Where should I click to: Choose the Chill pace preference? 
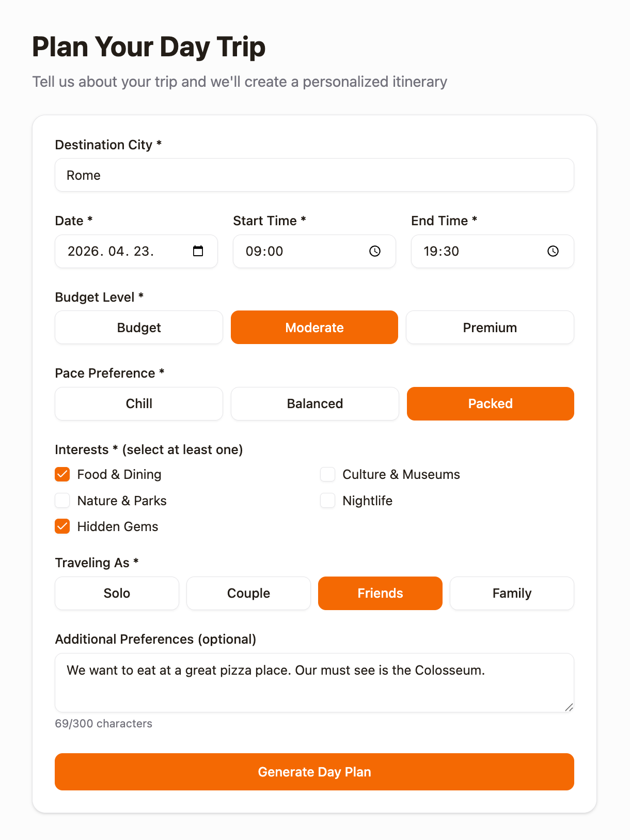[x=138, y=403]
